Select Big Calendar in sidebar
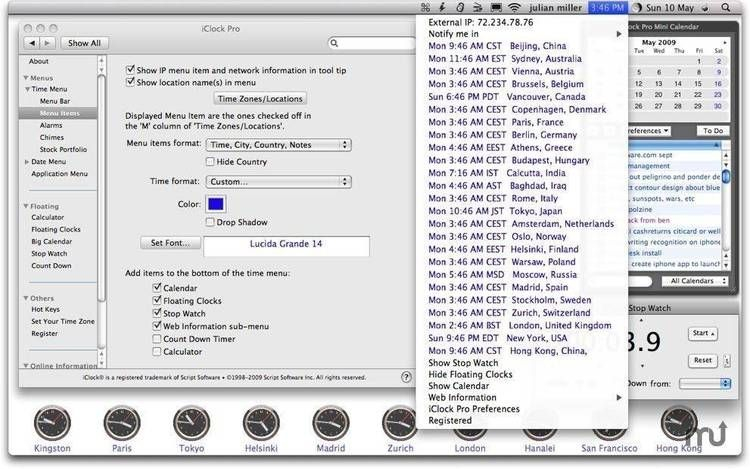 pyautogui.click(x=52, y=241)
